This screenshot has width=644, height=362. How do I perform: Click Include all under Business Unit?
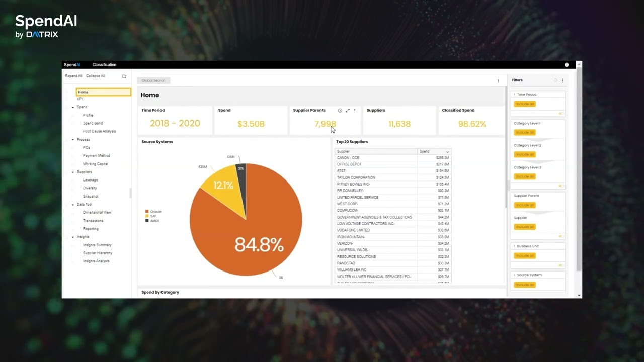(x=525, y=256)
